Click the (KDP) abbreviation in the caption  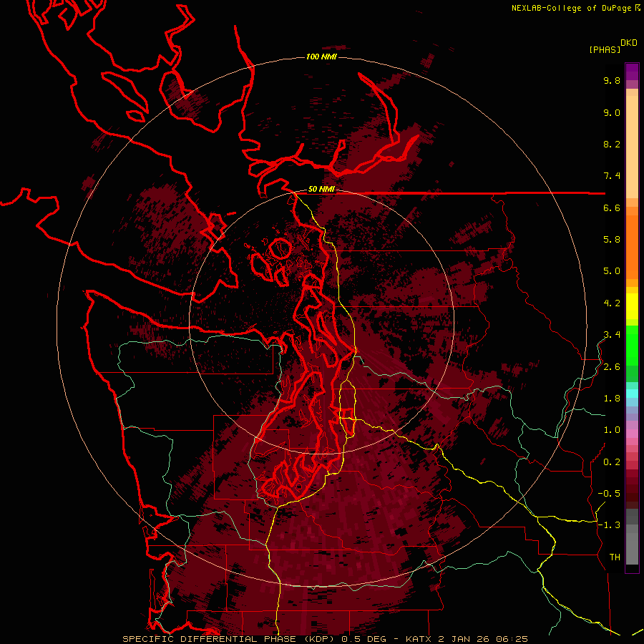point(321,639)
